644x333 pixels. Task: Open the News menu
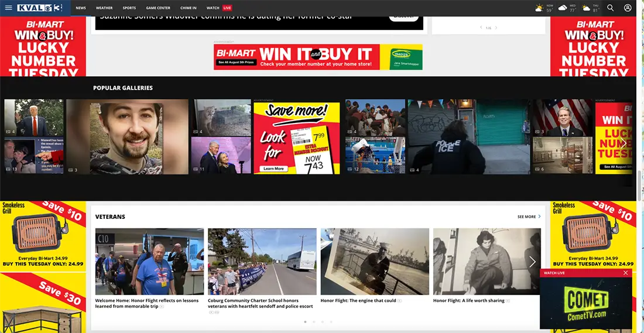click(81, 8)
